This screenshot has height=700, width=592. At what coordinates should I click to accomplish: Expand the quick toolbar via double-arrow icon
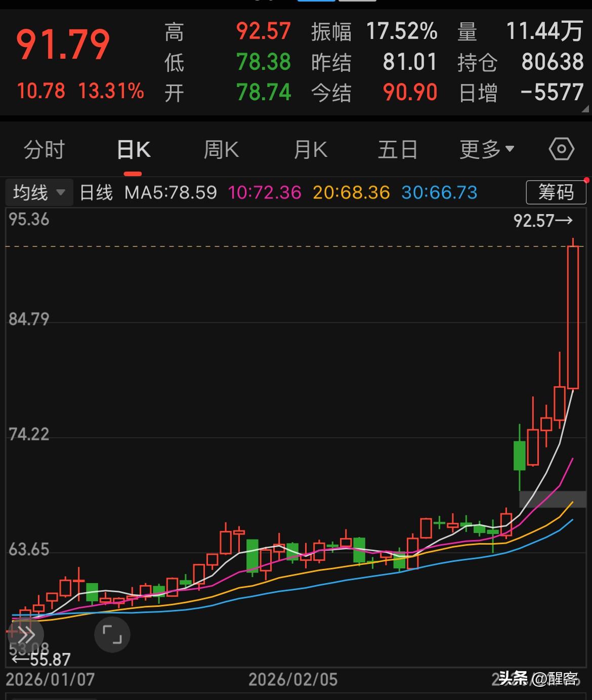(x=26, y=633)
